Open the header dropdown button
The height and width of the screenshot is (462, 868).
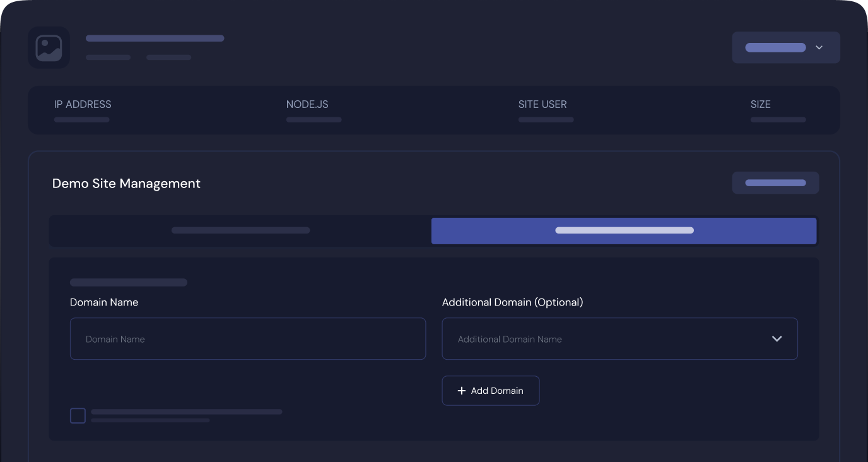pyautogui.click(x=785, y=47)
